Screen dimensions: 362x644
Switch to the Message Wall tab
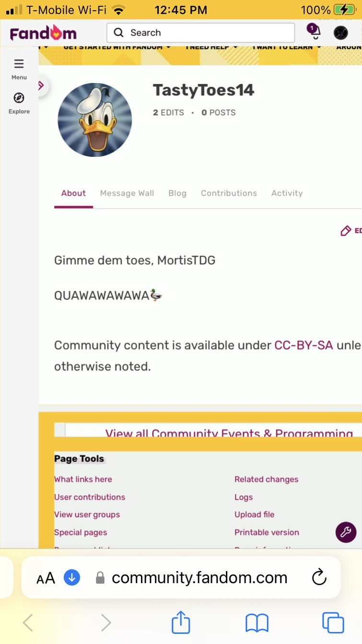127,193
